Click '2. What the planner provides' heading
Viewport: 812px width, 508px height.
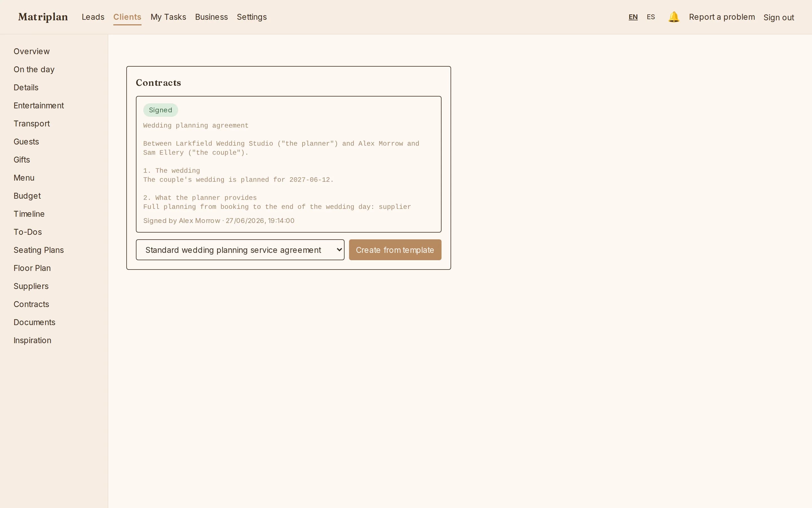pos(200,198)
